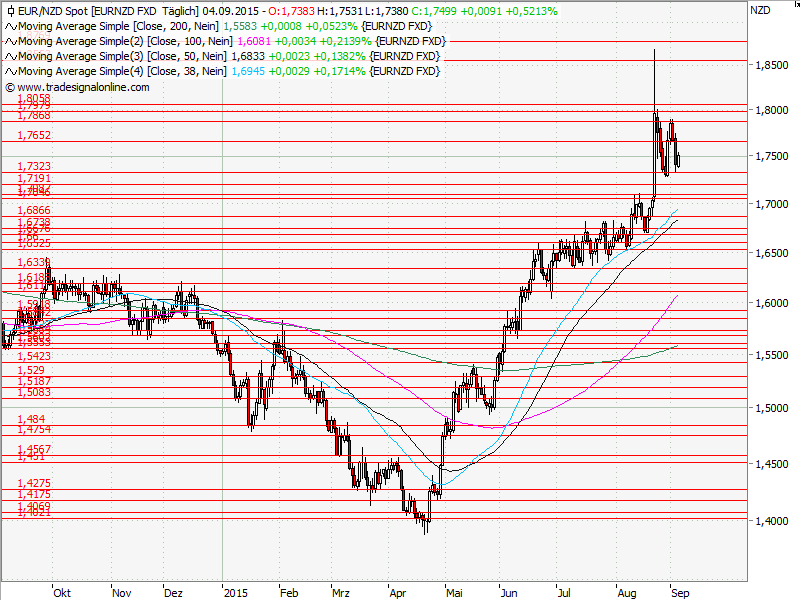Click the 2015 marker on the time axis
This screenshot has height=600, width=800.
point(235,591)
